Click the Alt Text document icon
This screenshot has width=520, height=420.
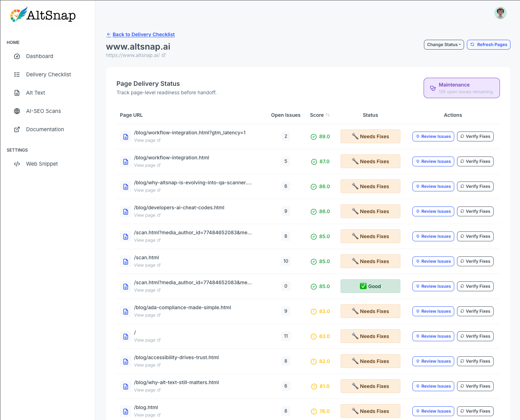coord(17,93)
